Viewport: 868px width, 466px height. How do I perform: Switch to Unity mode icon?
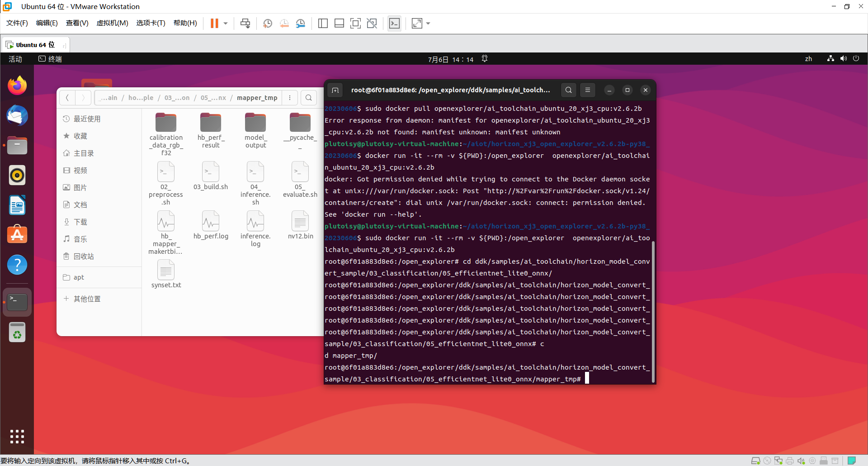[x=372, y=23]
